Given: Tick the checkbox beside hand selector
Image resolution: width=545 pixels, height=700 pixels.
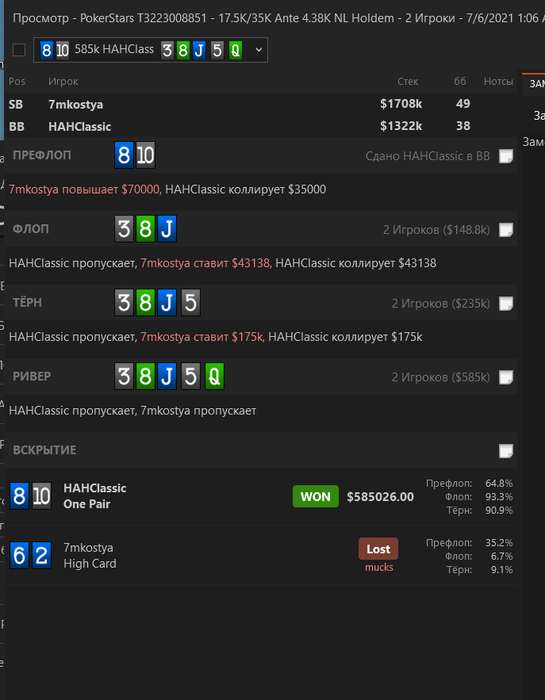Looking at the screenshot, I should pyautogui.click(x=19, y=50).
